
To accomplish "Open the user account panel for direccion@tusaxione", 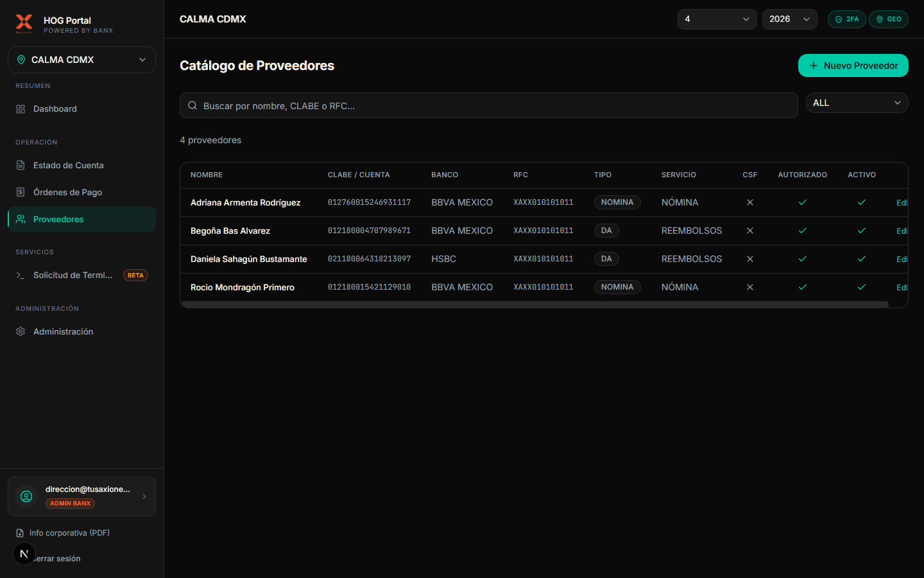I will 81,496.
